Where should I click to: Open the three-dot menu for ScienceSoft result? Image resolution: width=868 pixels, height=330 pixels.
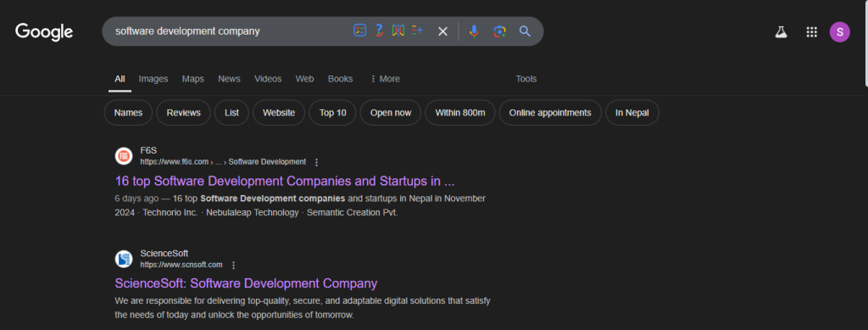pos(234,266)
